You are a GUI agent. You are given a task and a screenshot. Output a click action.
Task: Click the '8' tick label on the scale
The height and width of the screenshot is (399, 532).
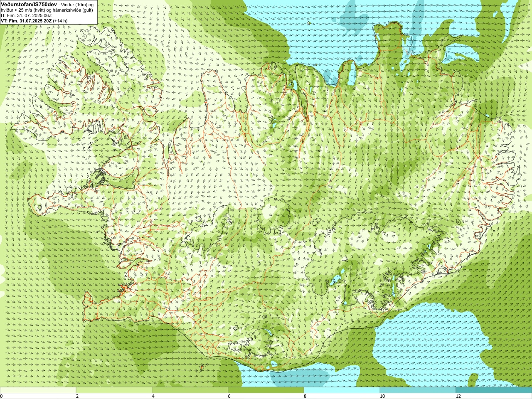305,396
